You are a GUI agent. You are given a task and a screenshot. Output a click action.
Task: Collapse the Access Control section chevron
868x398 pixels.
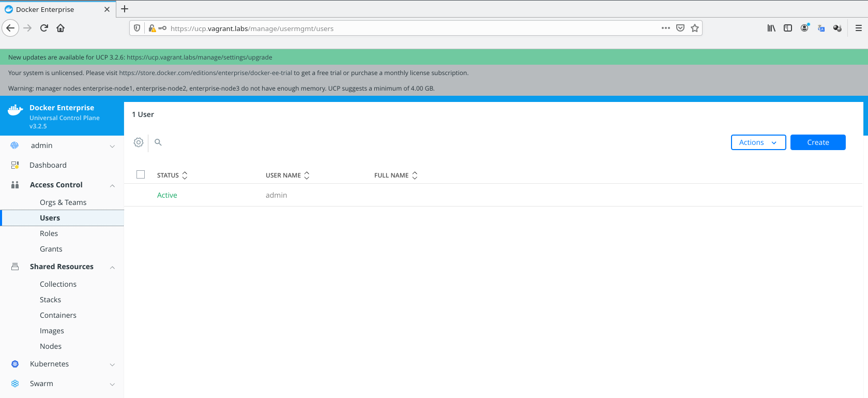coord(112,185)
